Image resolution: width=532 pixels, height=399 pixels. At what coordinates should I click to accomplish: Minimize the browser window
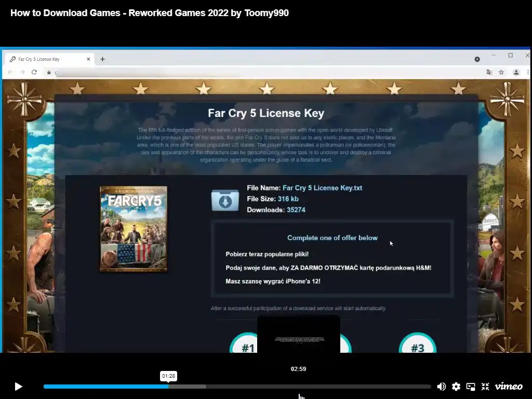coord(494,55)
